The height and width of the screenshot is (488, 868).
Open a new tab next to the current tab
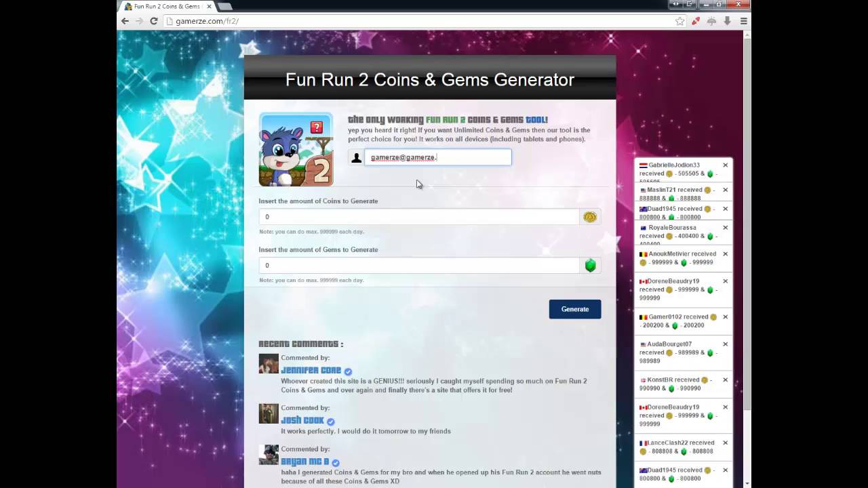[x=226, y=6]
